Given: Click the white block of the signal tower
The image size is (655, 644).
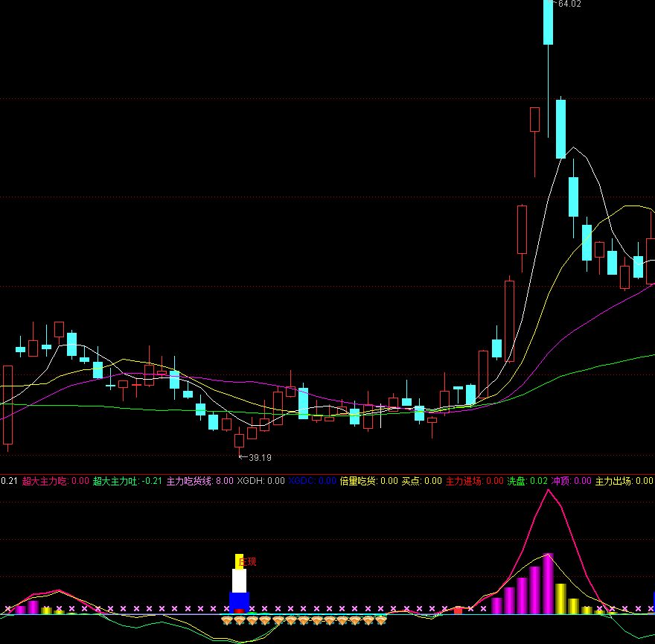Looking at the screenshot, I should coord(239,581).
